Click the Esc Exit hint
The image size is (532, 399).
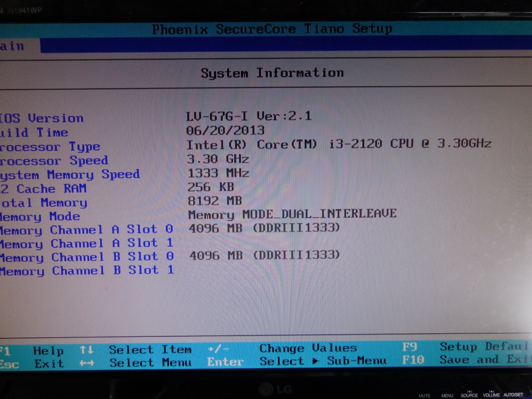click(x=32, y=364)
